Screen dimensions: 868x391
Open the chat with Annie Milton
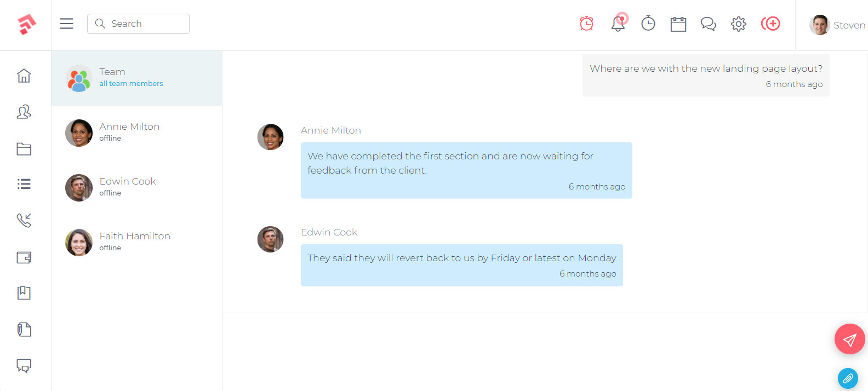[x=136, y=133]
